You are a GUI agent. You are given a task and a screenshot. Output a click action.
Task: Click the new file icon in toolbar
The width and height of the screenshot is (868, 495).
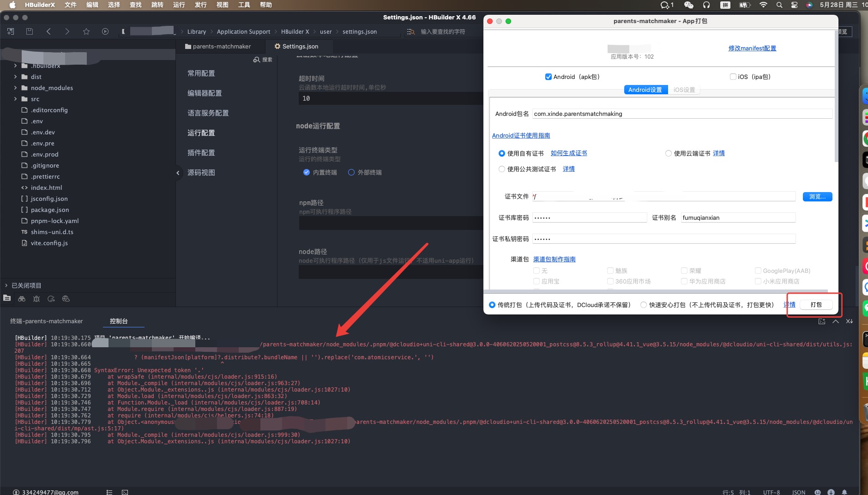tap(11, 31)
